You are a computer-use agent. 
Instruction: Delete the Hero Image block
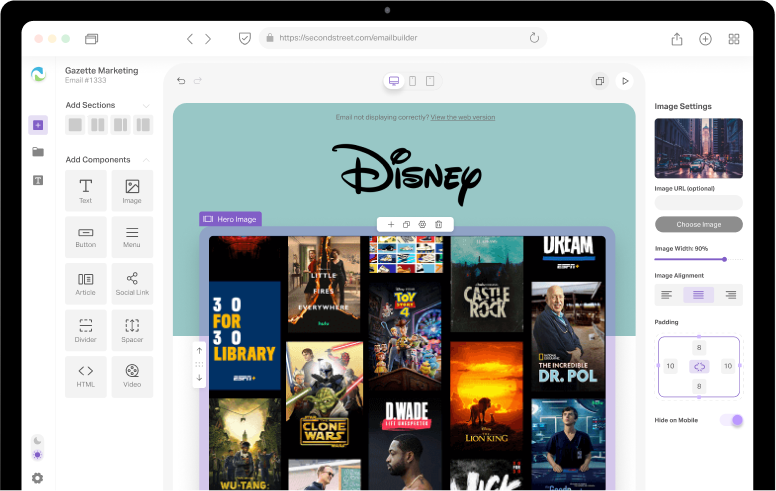[x=438, y=224]
